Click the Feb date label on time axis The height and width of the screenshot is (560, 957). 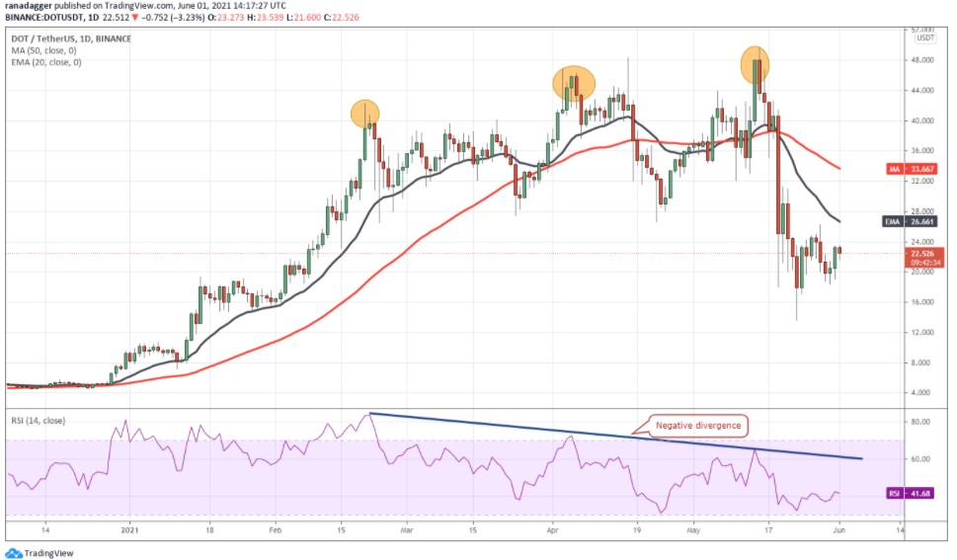coord(276,530)
